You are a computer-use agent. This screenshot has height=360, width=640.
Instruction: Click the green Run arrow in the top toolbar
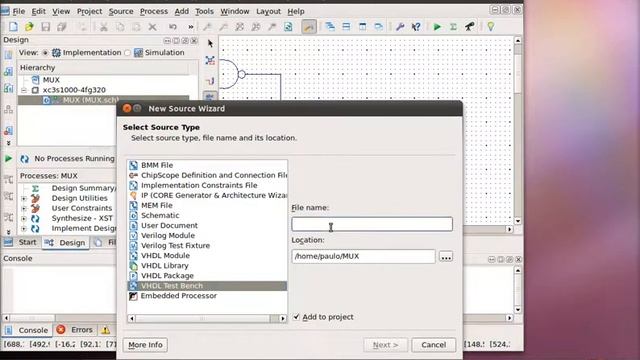coord(437,27)
